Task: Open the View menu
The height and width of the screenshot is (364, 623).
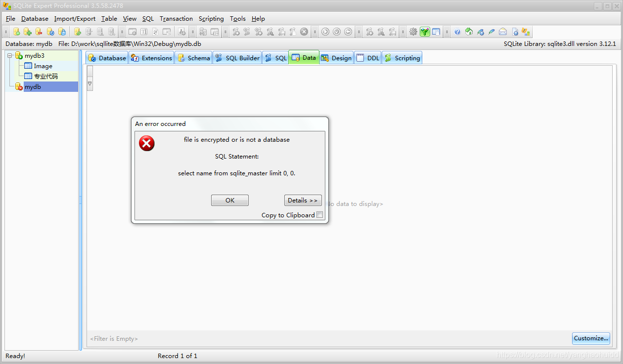Action: pos(130,19)
